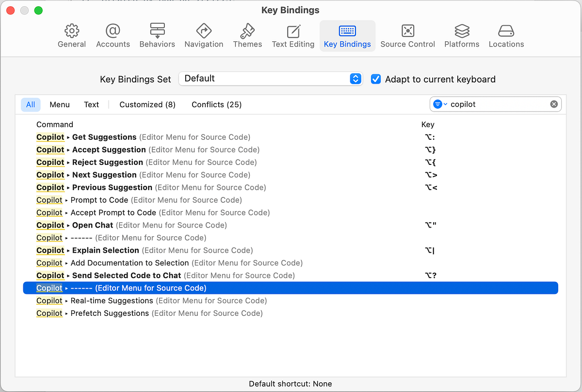Open the Source Control pane
Viewport: 582px width, 392px height.
click(407, 35)
